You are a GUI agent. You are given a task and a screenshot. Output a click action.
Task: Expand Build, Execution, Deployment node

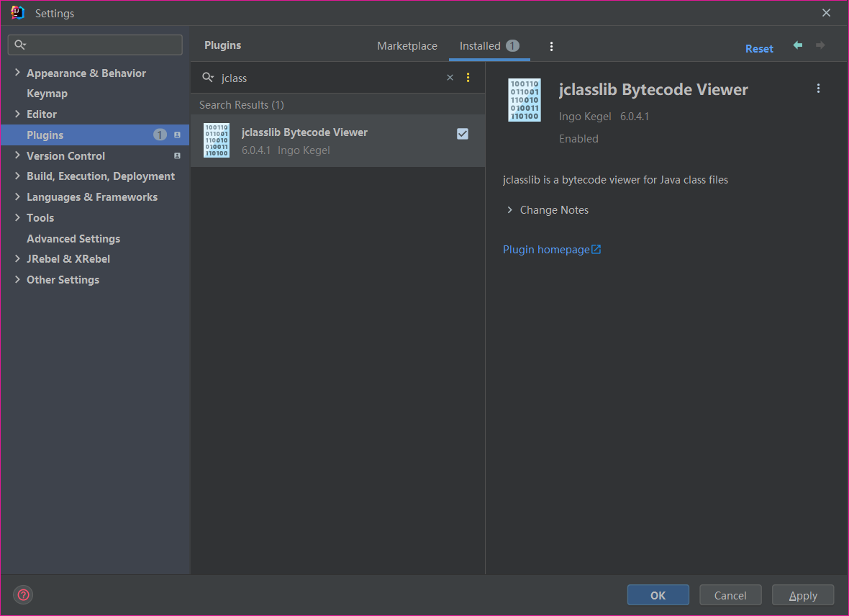click(x=17, y=176)
